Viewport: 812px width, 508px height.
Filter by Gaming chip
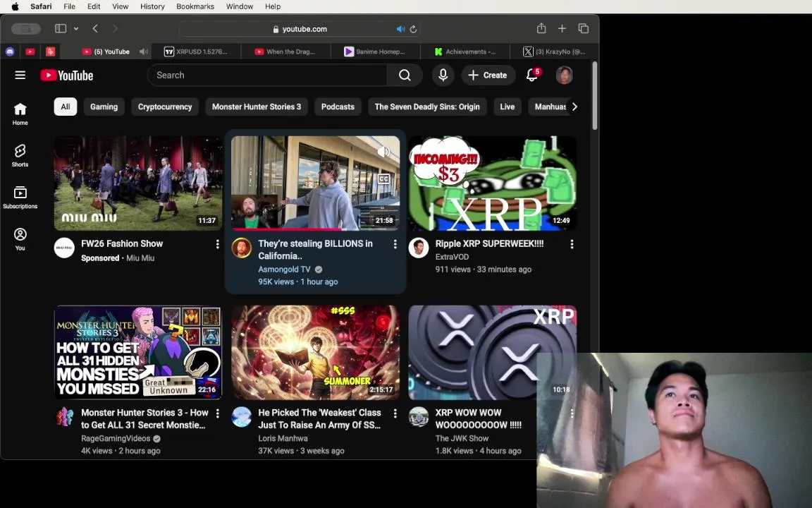coord(104,107)
